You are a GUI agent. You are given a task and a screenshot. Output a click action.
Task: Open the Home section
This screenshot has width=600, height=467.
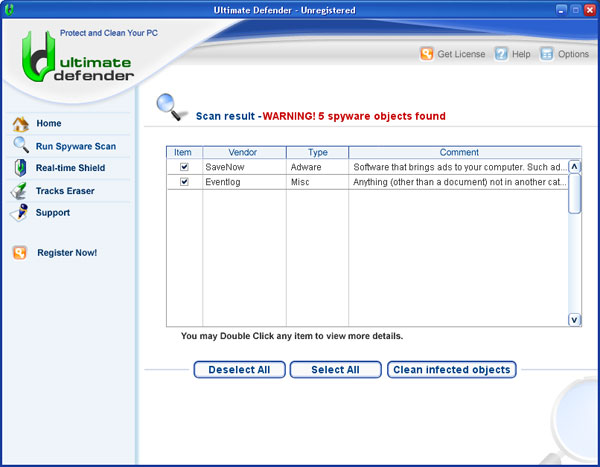(49, 123)
